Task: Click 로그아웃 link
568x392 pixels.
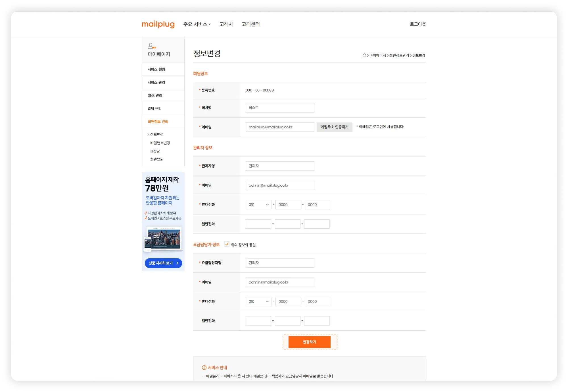Action: 417,24
